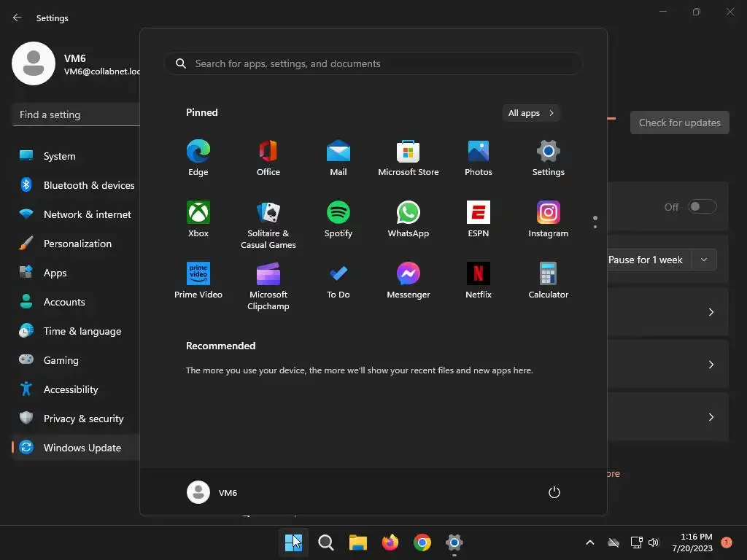Open File Explorer from taskbar
The image size is (747, 560).
tap(357, 542)
